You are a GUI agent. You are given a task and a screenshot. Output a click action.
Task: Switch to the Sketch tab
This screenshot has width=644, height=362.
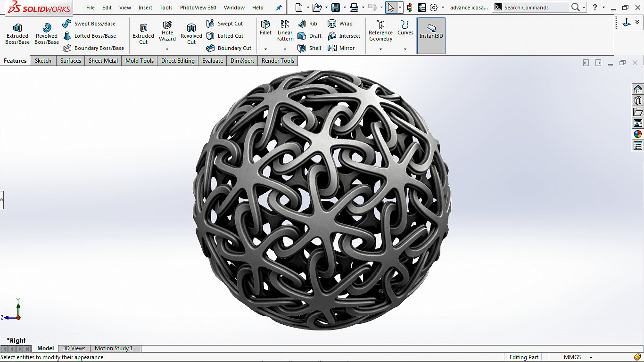pos(43,60)
